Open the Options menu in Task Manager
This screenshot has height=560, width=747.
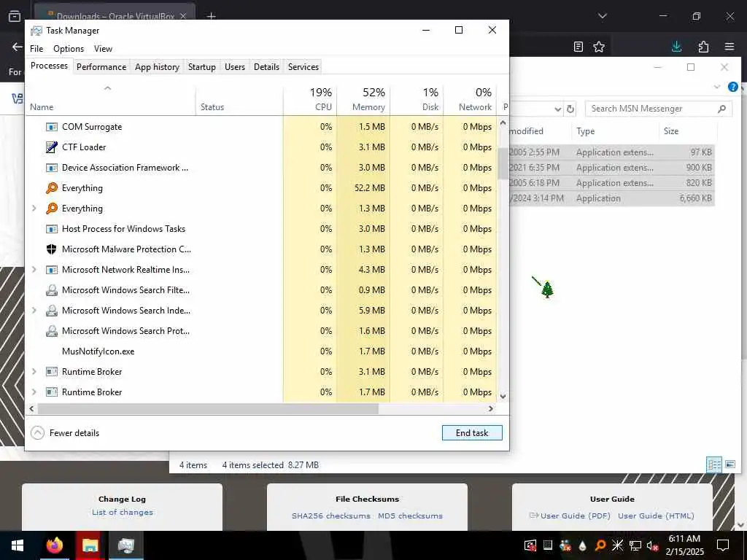click(69, 49)
